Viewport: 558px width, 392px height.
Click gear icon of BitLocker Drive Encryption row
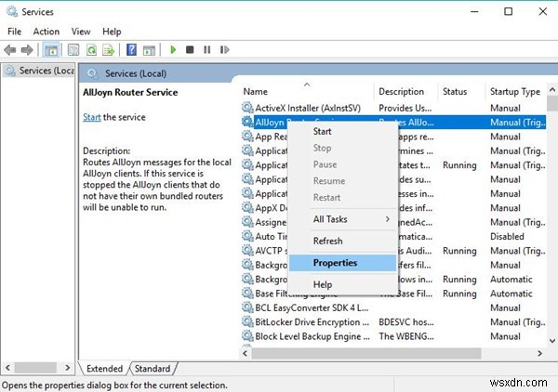pos(247,321)
